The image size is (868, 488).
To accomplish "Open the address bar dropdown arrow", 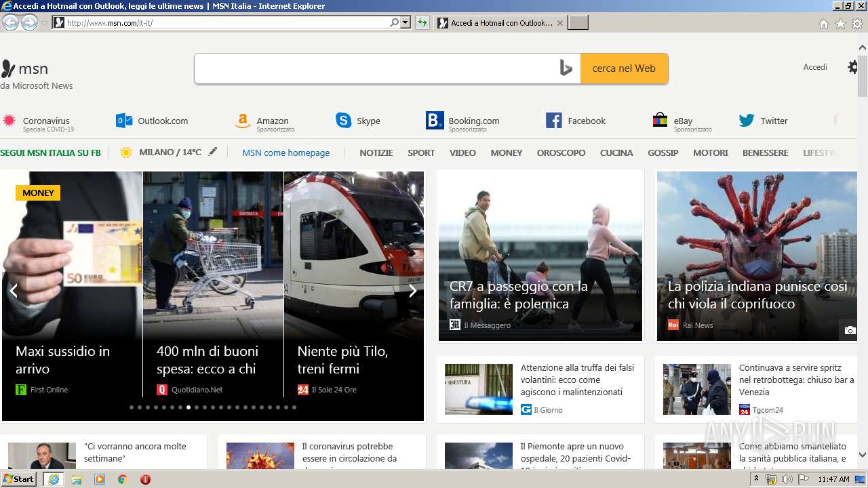I will (406, 22).
